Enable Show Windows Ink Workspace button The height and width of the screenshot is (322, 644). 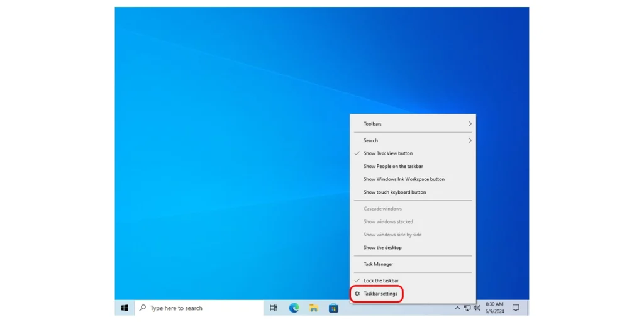pos(413,179)
